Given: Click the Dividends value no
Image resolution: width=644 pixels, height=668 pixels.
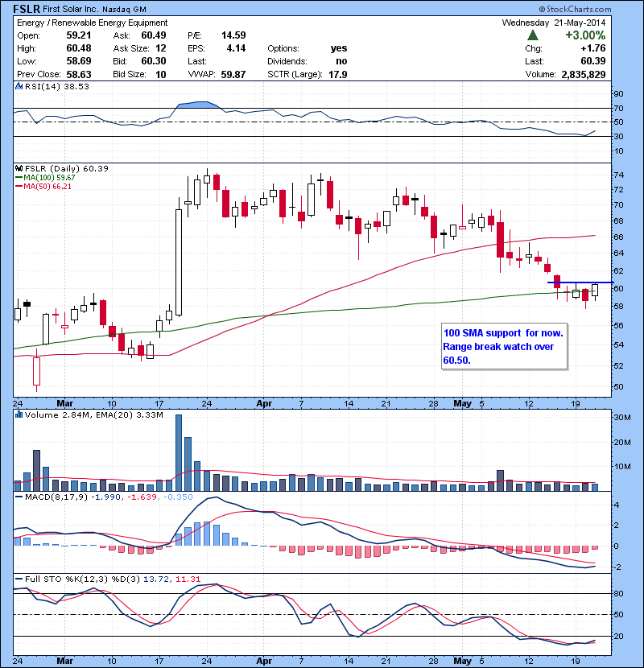Looking at the screenshot, I should click(x=341, y=61).
